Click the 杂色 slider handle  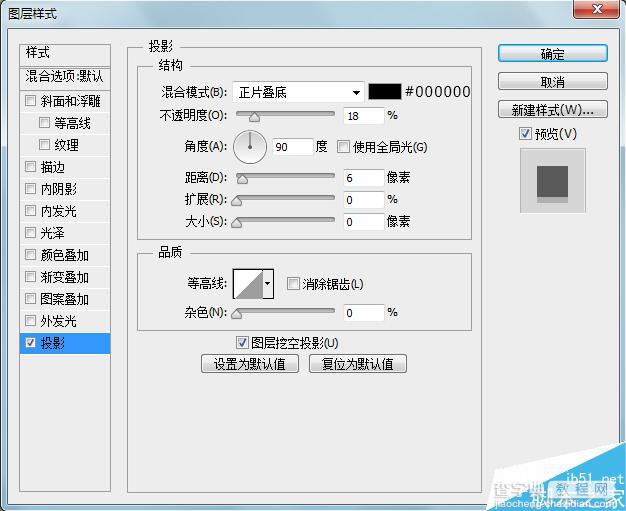pyautogui.click(x=237, y=314)
